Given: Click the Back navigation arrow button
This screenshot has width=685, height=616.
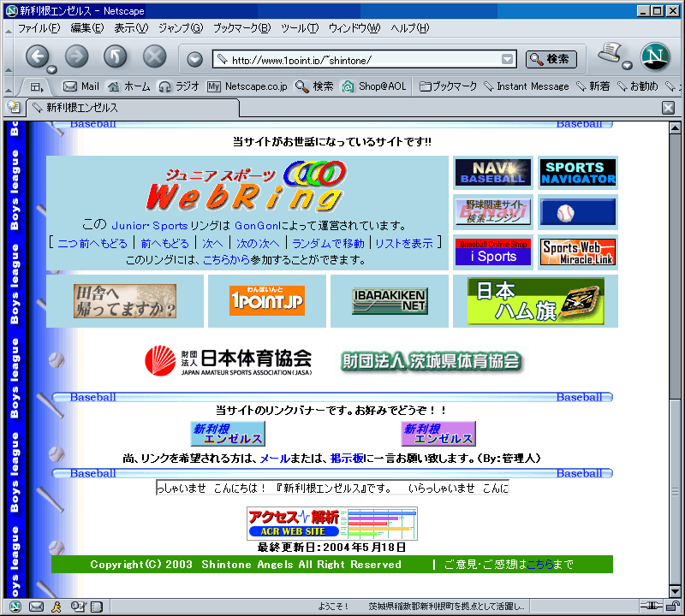Looking at the screenshot, I should (38, 56).
